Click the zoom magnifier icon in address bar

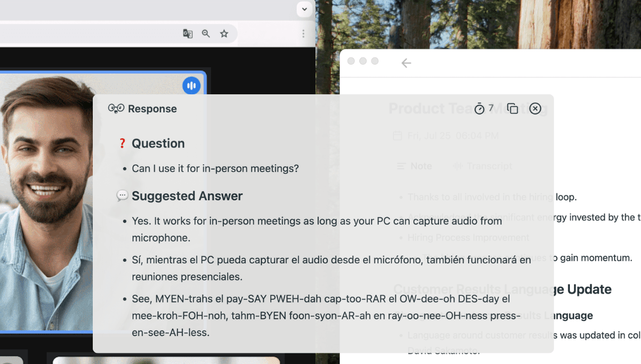[x=206, y=34]
